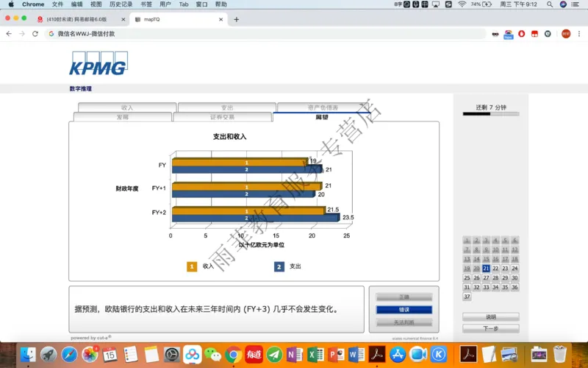Open Chrome's three-dot menu
This screenshot has height=368, width=588.
coord(580,34)
